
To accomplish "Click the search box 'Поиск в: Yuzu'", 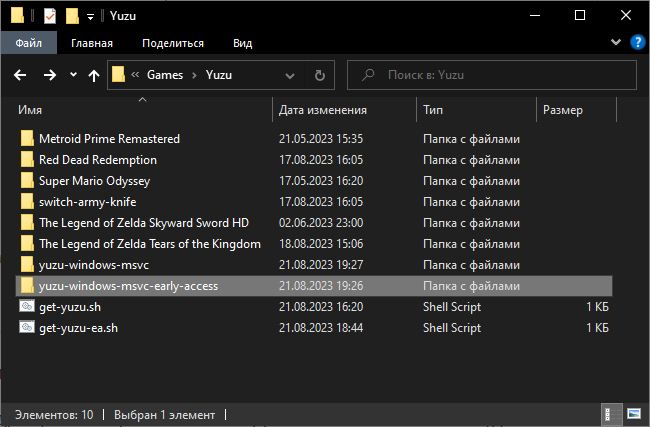I will pyautogui.click(x=492, y=75).
